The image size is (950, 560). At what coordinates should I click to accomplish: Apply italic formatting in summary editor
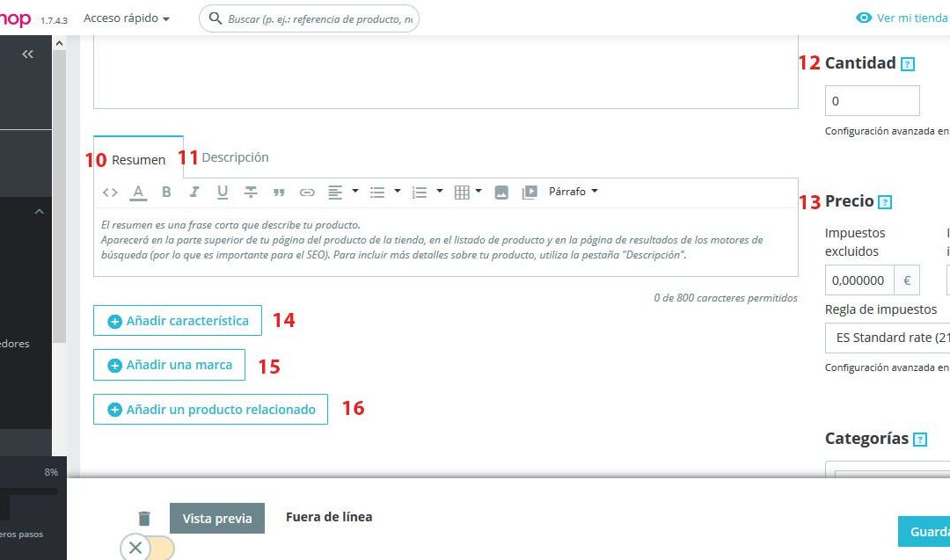[x=194, y=192]
